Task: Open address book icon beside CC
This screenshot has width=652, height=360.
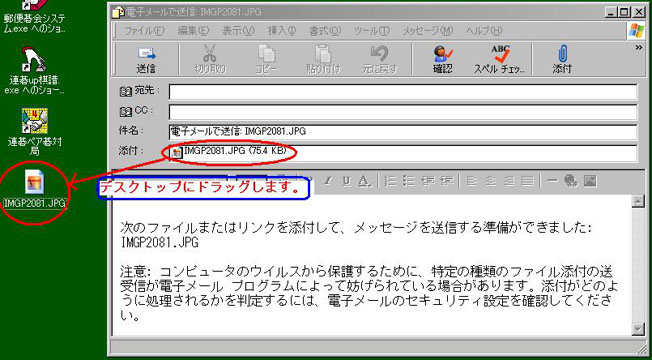Action: [x=126, y=111]
